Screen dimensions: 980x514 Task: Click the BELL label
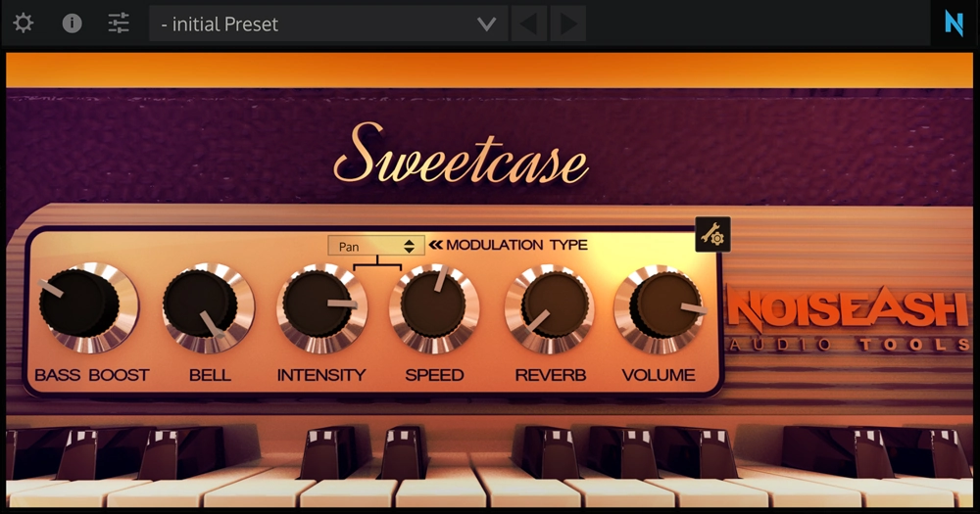[210, 375]
